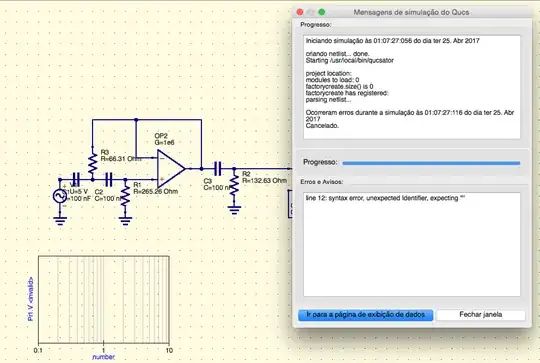Select the ground symbol below resistor R1
540x363 pixels.
pos(125,220)
